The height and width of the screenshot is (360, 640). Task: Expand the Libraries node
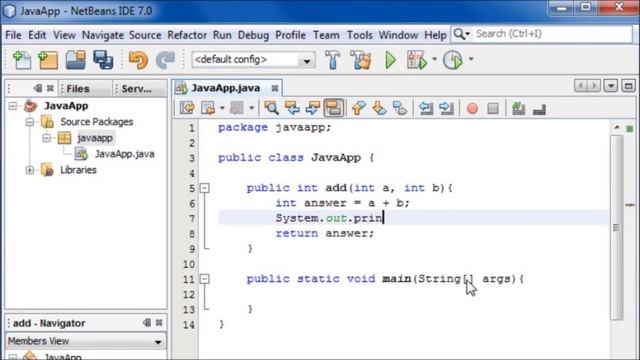click(29, 170)
